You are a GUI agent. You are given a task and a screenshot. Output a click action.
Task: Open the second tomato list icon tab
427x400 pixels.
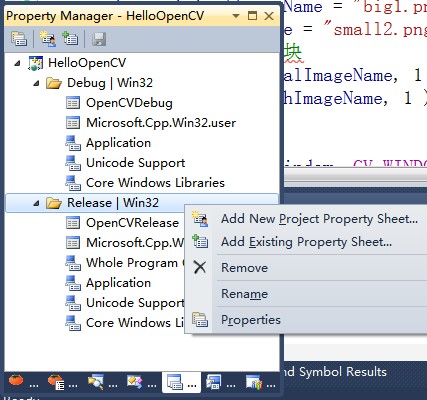click(x=62, y=382)
